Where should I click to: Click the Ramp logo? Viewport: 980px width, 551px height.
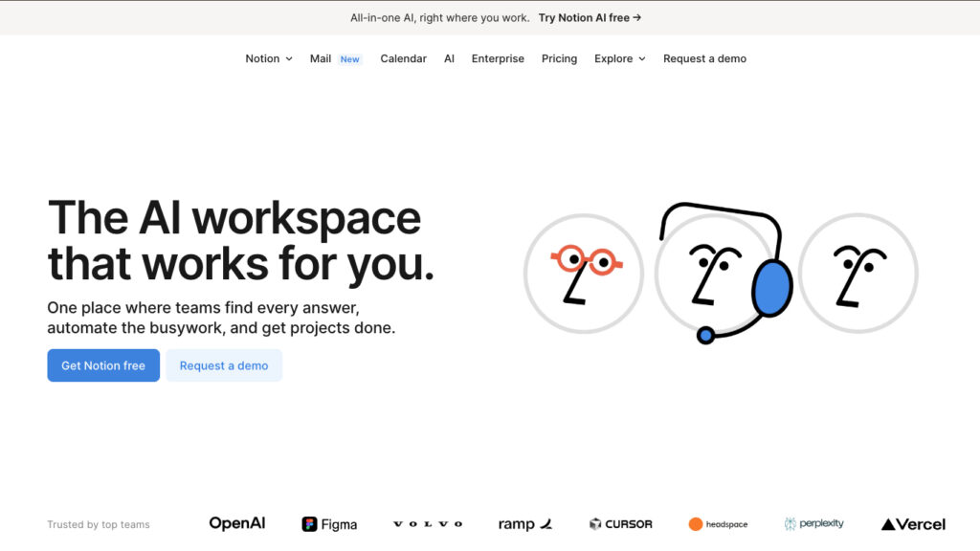coord(524,523)
